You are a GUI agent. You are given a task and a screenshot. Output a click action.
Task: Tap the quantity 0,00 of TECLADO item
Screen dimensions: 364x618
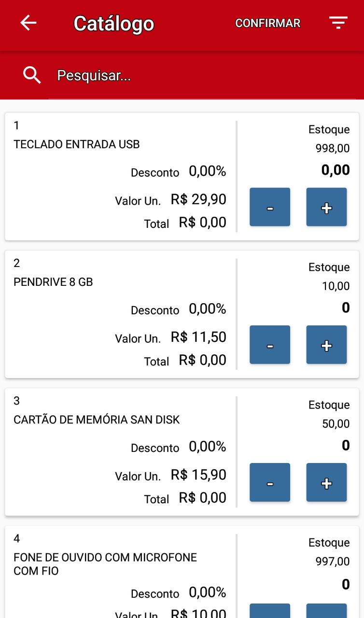[x=336, y=170]
